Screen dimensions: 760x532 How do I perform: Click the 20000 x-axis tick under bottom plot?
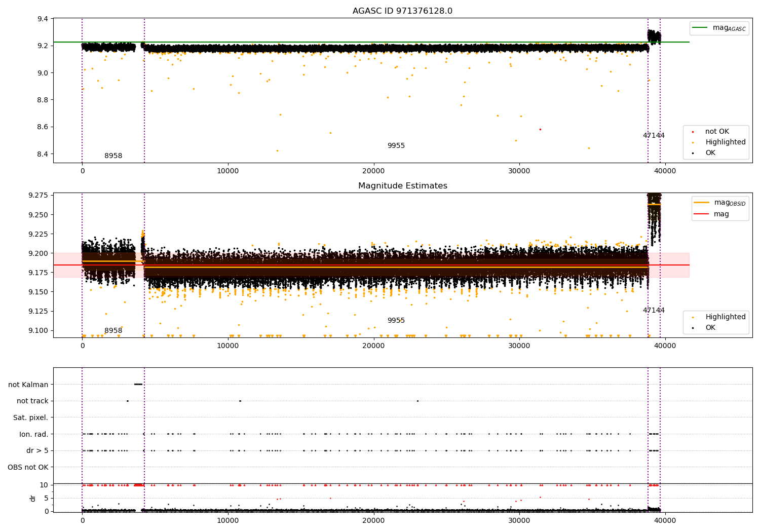pyautogui.click(x=374, y=521)
